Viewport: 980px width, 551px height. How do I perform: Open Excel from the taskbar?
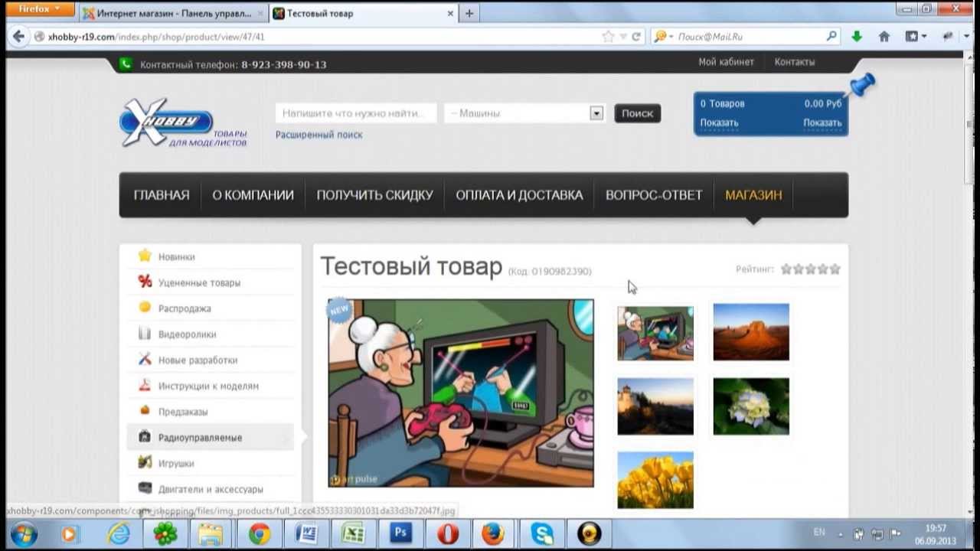(353, 533)
